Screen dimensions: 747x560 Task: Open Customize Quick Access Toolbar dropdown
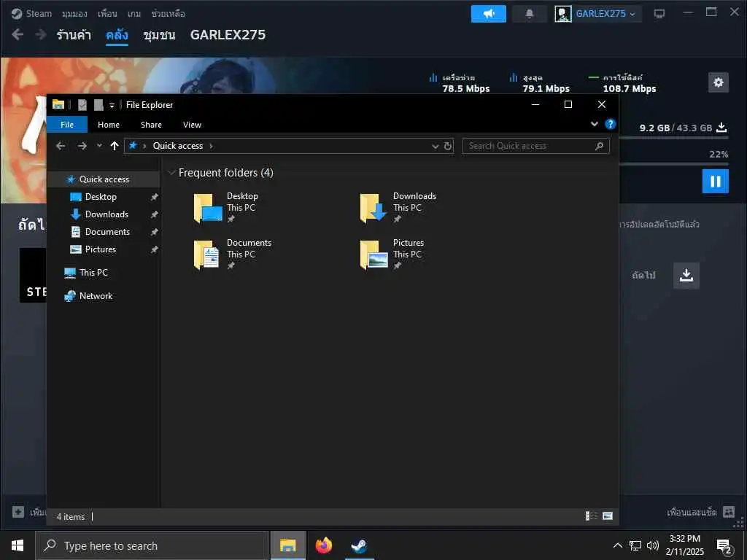pyautogui.click(x=112, y=105)
